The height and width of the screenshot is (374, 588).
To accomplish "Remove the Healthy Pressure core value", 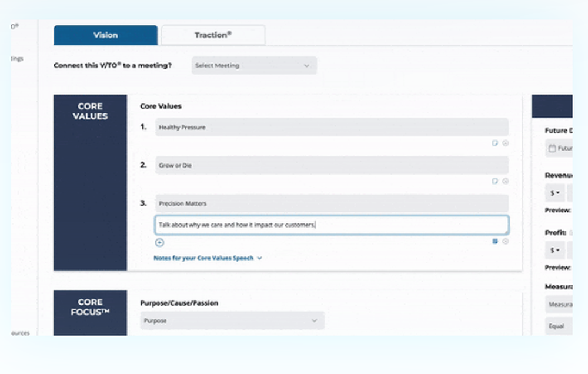I will [x=506, y=143].
